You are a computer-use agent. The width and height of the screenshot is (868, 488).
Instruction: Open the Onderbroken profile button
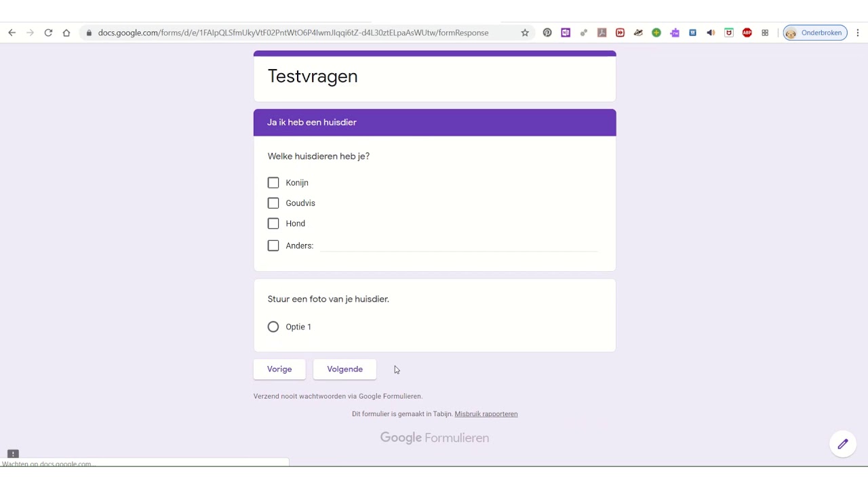pos(815,33)
